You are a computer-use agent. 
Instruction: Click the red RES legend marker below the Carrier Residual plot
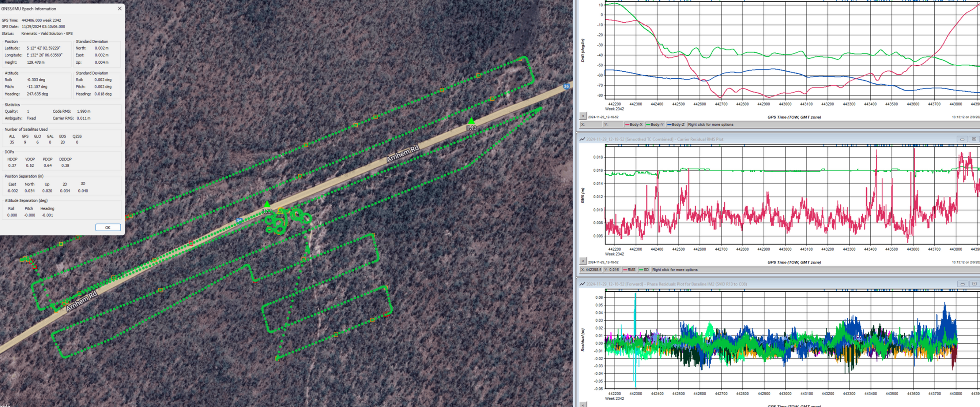tap(625, 270)
